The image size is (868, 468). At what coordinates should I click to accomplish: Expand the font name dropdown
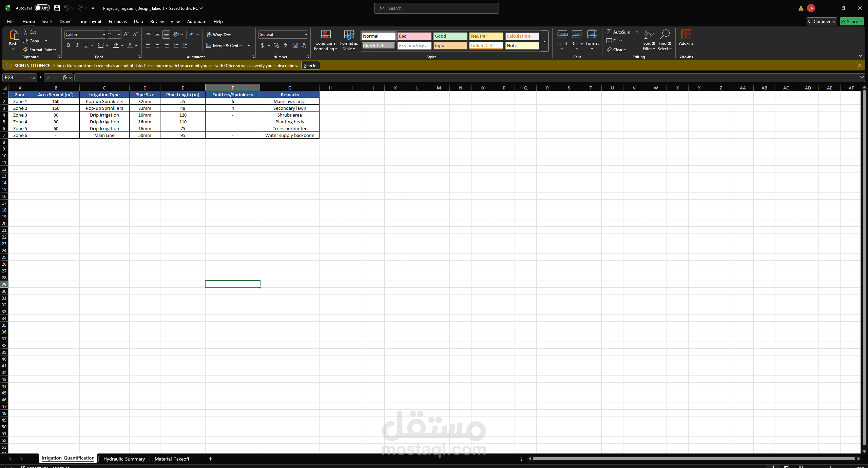point(104,35)
